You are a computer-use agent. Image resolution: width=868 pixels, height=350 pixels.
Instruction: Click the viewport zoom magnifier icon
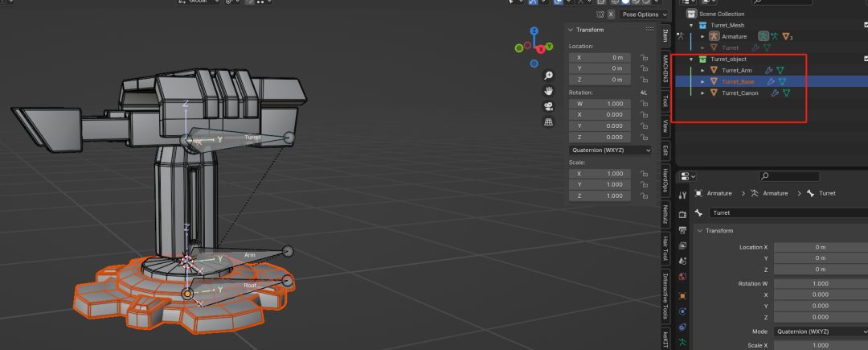point(548,76)
